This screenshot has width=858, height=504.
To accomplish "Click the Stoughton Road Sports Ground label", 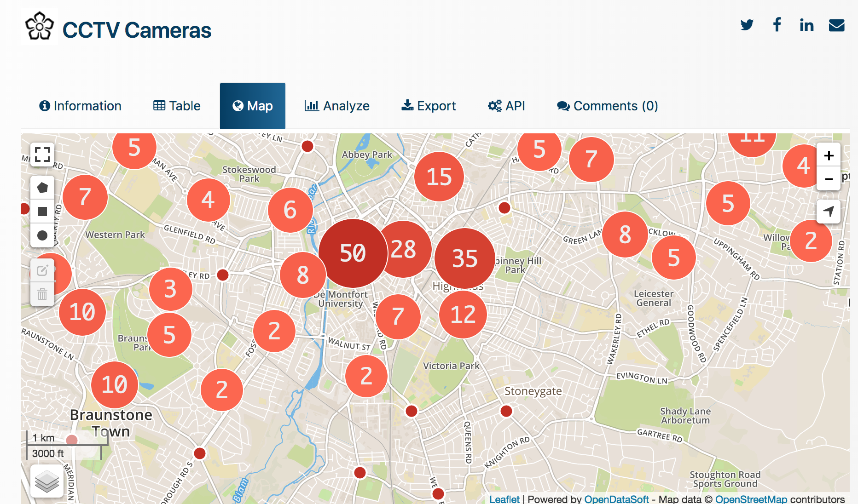I will (725, 479).
